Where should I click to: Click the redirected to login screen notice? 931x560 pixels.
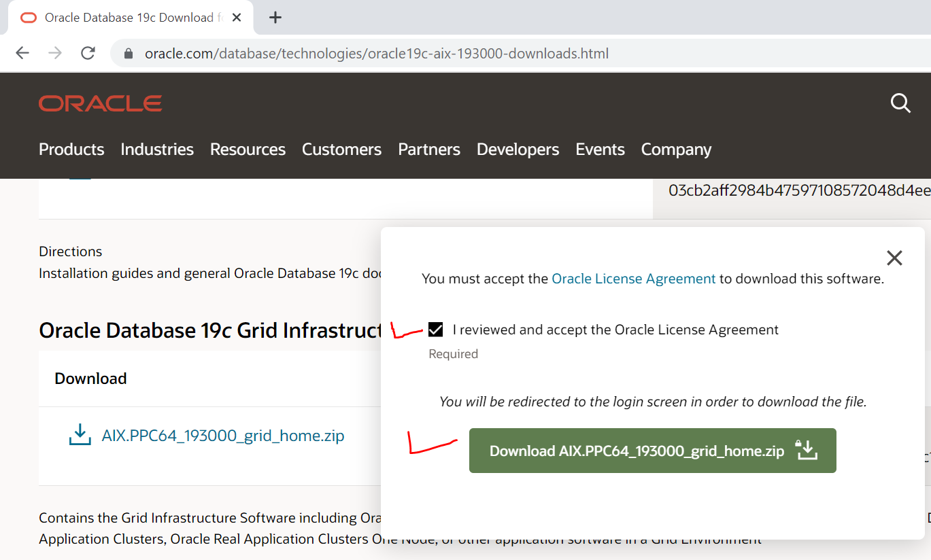coord(653,402)
